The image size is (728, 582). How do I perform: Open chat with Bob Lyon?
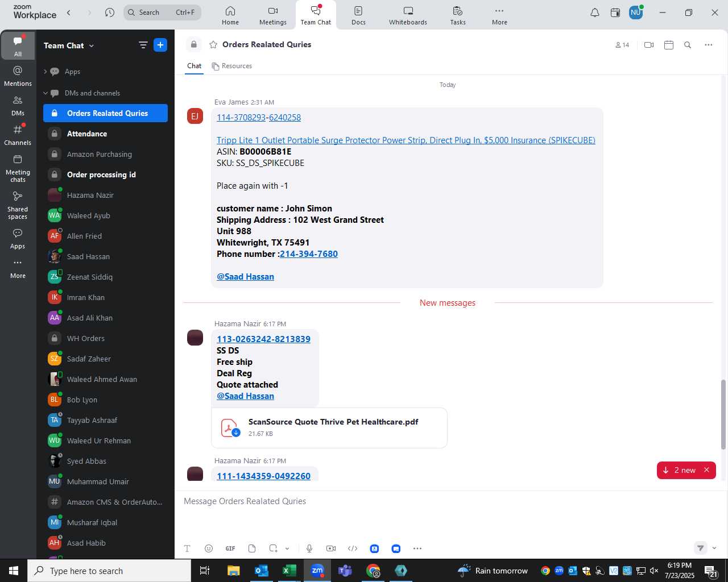click(105, 400)
